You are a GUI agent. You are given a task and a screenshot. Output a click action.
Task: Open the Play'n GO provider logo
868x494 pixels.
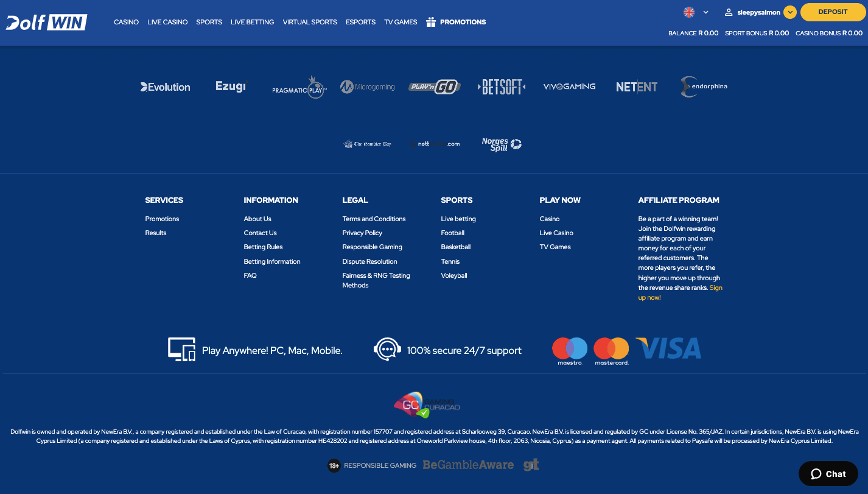pyautogui.click(x=435, y=87)
